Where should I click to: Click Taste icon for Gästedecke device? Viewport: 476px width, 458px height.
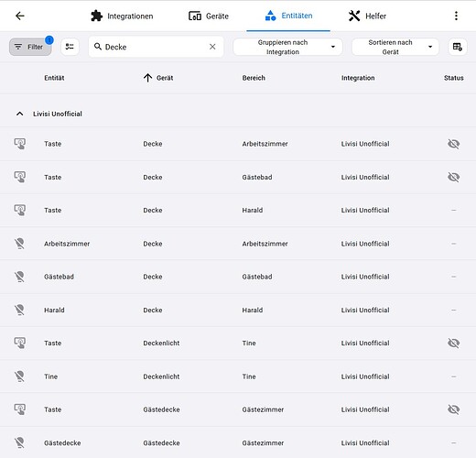pyautogui.click(x=20, y=409)
